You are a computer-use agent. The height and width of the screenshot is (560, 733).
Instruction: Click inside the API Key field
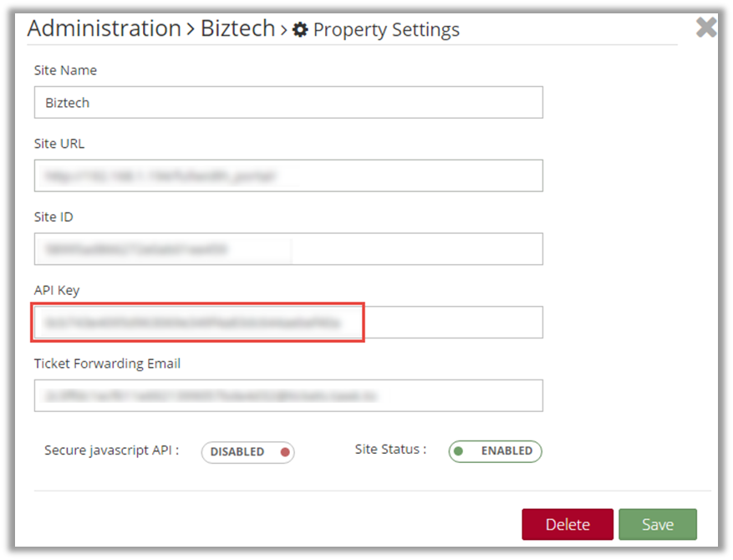click(288, 323)
